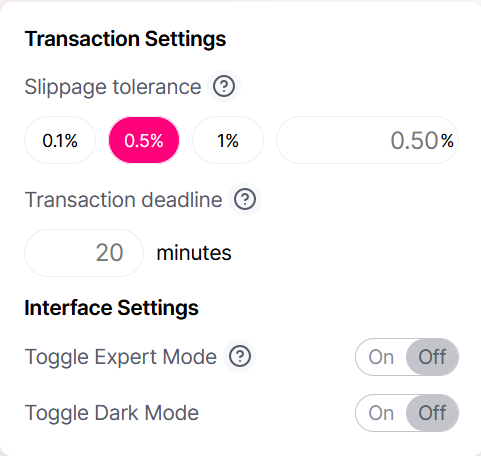Select the 0.1% slippage option

[60, 140]
